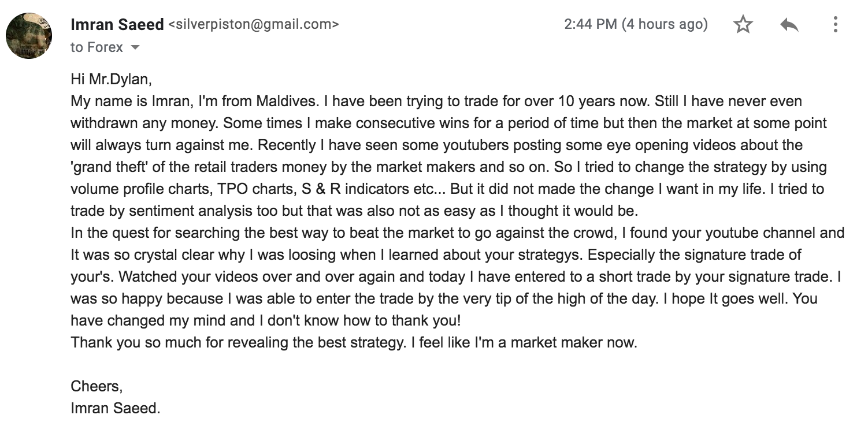868x426 pixels.
Task: Click the reply arrow icon
Action: tap(789, 25)
